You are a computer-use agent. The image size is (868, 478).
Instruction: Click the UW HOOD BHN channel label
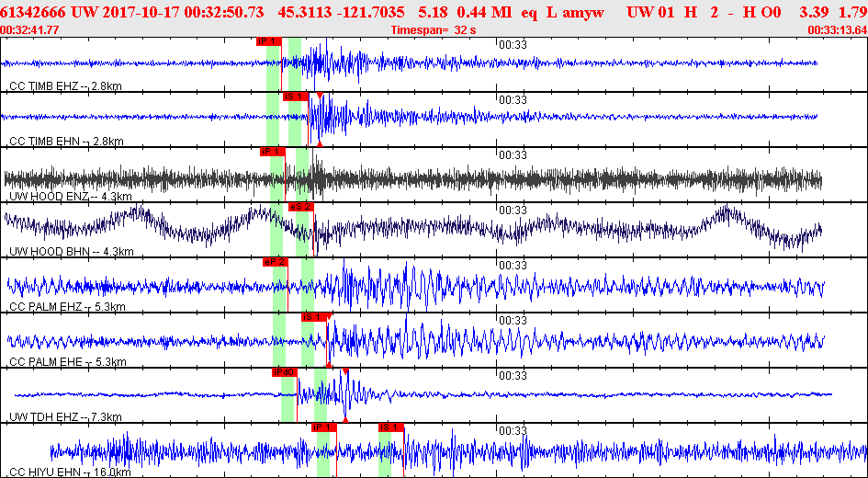(72, 252)
